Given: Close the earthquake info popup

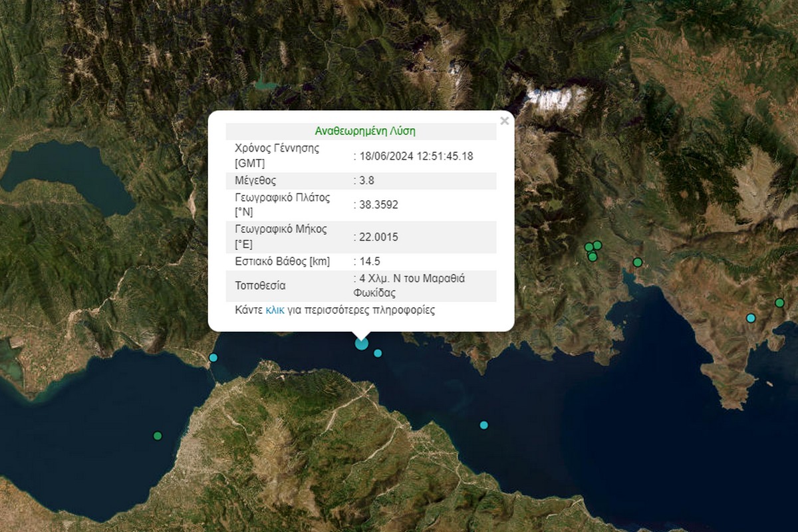Looking at the screenshot, I should [504, 121].
